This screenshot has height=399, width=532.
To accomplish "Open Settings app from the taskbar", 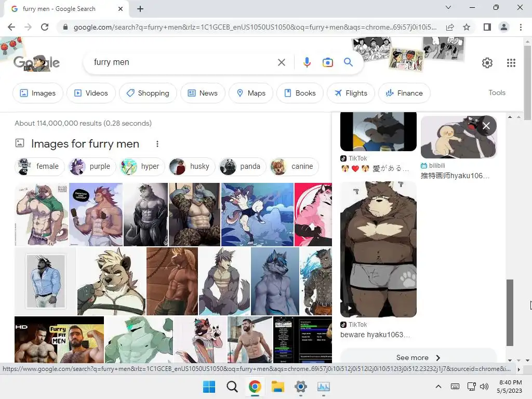I will (301, 387).
